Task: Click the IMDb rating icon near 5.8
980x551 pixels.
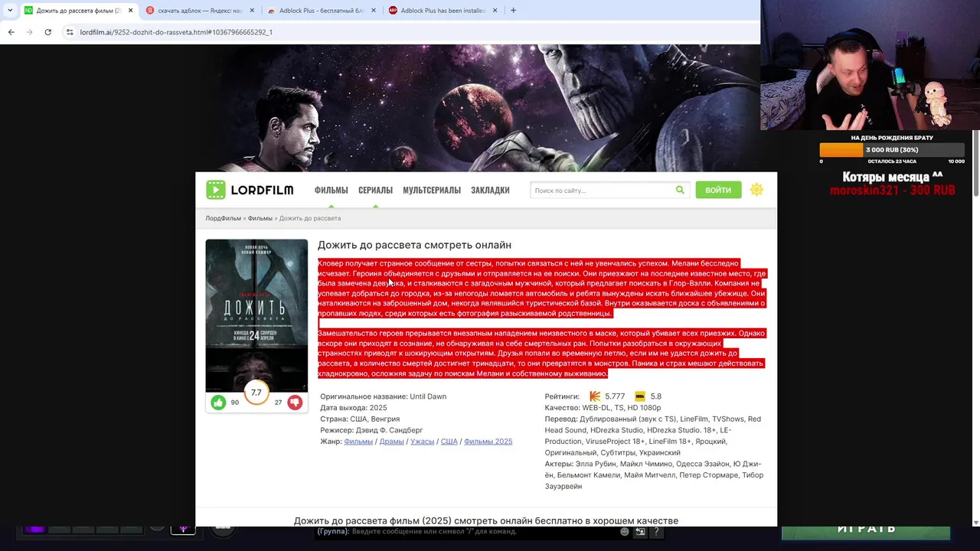Action: [x=640, y=396]
